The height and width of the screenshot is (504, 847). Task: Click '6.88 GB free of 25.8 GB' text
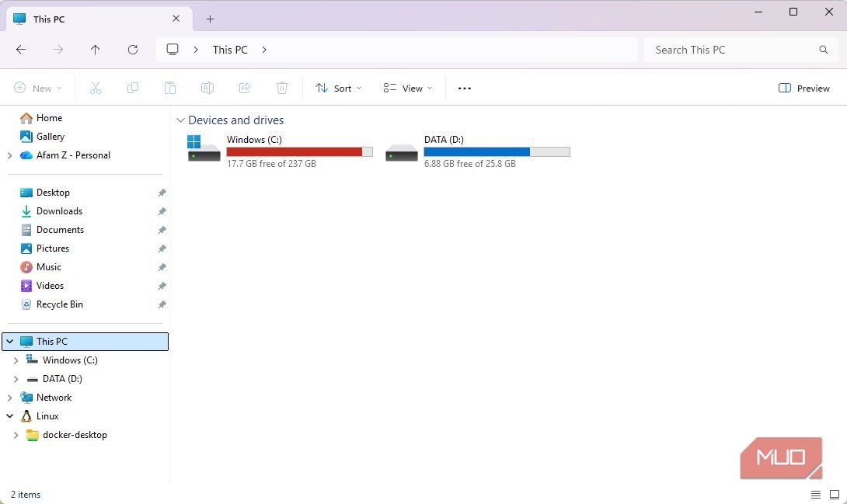point(470,164)
